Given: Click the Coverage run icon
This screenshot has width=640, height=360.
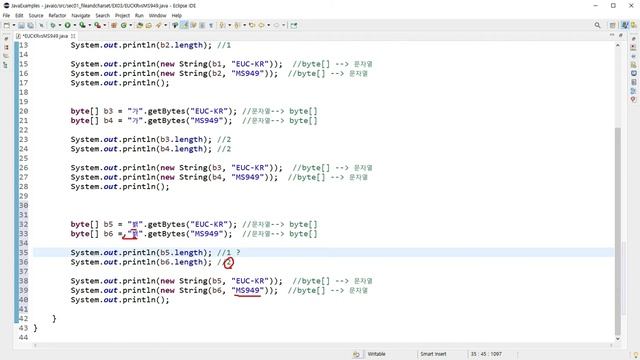Looking at the screenshot, I should coord(82,25).
